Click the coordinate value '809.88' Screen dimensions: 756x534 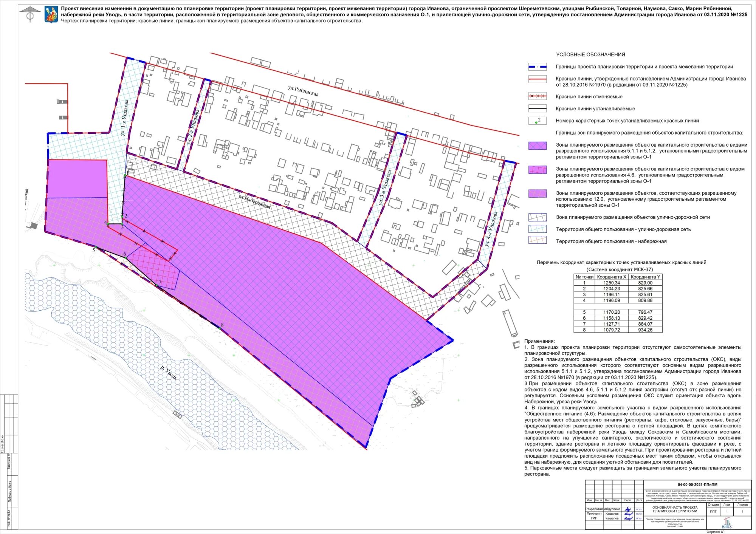(645, 300)
